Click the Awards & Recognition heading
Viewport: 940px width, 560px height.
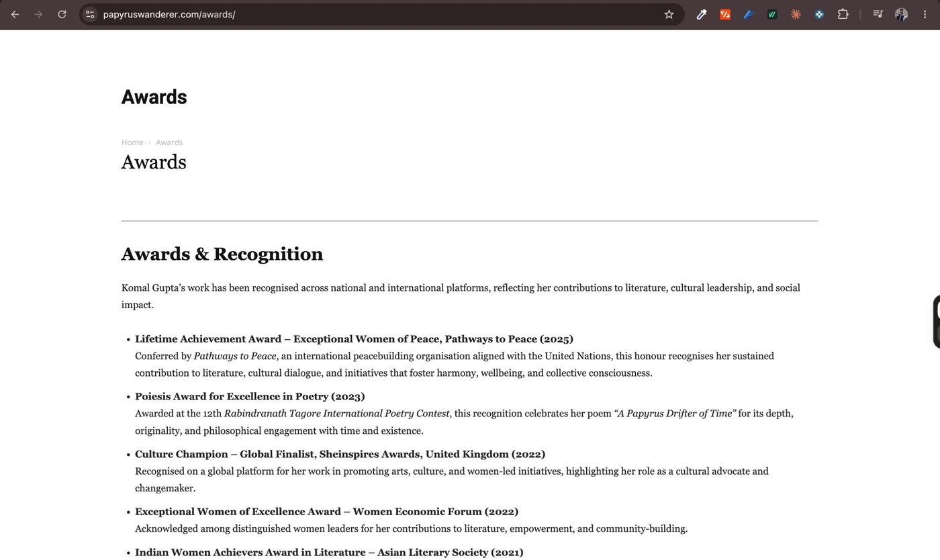[222, 254]
